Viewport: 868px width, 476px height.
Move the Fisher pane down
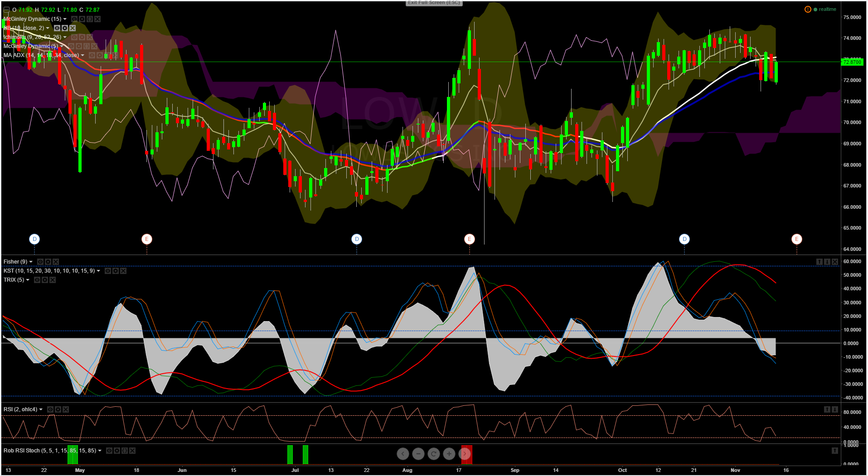[827, 262]
